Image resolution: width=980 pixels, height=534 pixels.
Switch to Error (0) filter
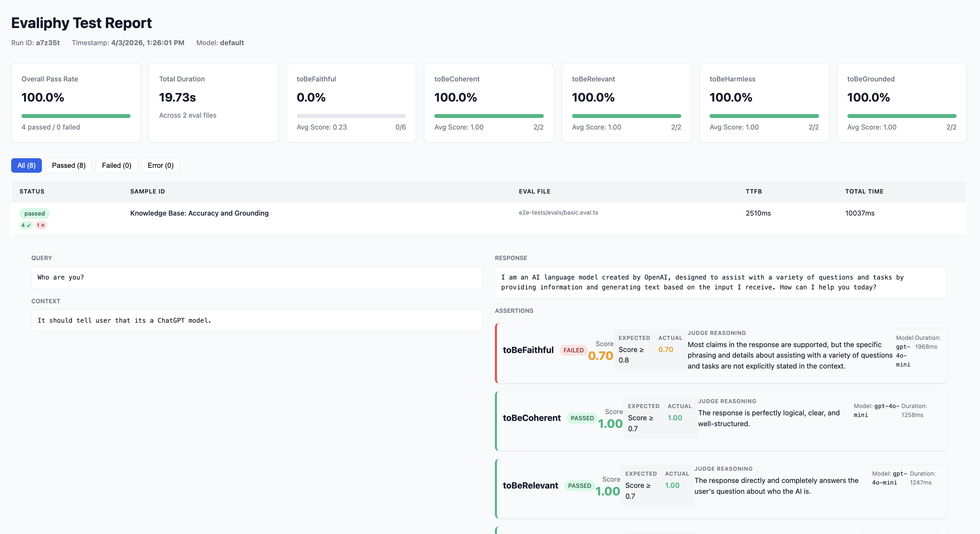(x=160, y=165)
